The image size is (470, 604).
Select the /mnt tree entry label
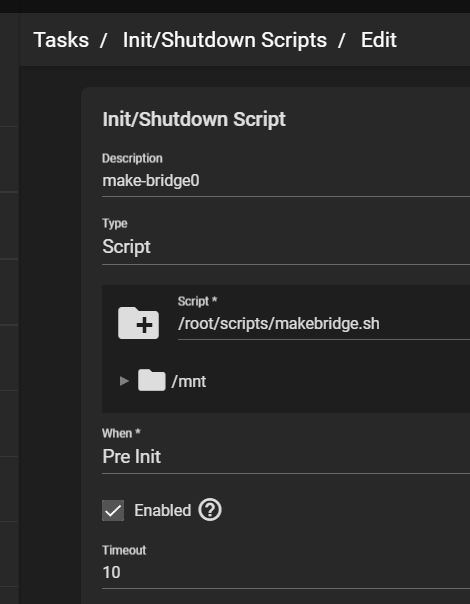[x=189, y=382]
